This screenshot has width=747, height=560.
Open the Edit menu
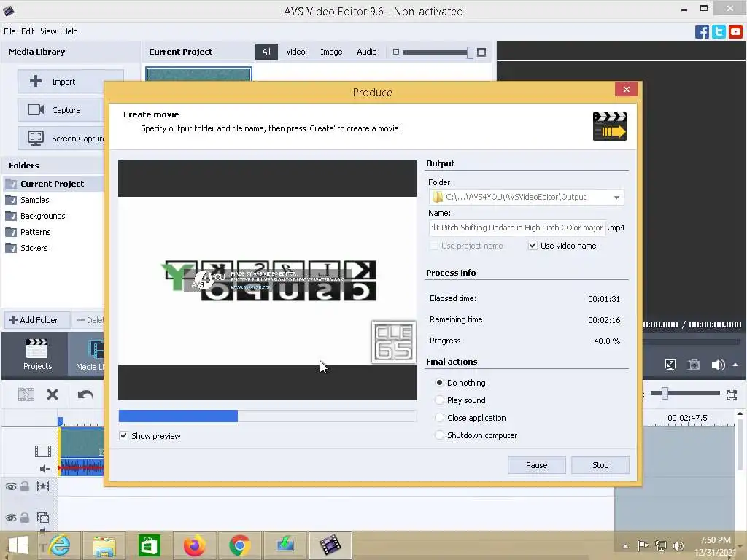point(28,31)
